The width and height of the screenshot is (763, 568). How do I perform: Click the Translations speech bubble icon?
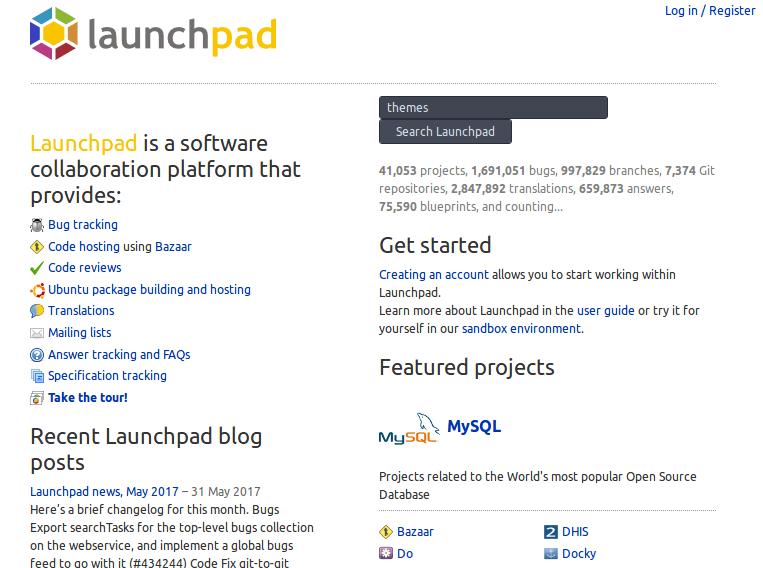[x=37, y=311]
